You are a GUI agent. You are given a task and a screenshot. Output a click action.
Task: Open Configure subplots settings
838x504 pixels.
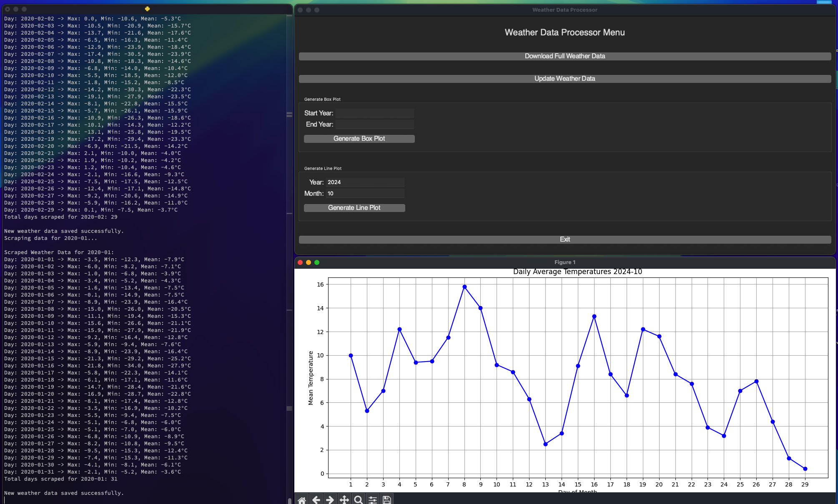(373, 499)
